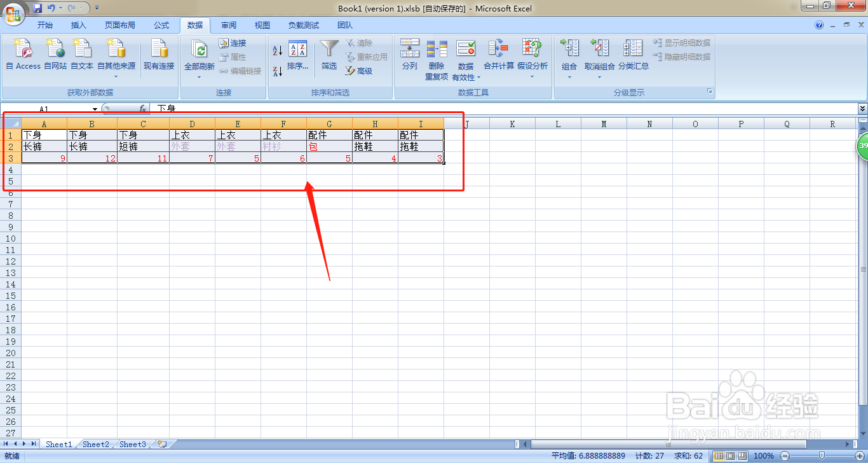Viewport: 868px width, 463px height.
Task: Save workbook from quick access toolbar
Action: pyautogui.click(x=37, y=8)
